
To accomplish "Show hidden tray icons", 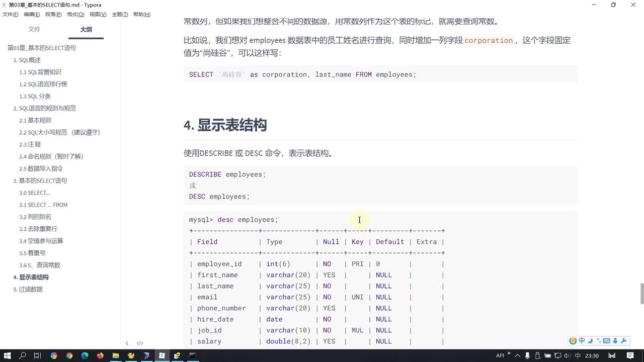I will pos(518,355).
